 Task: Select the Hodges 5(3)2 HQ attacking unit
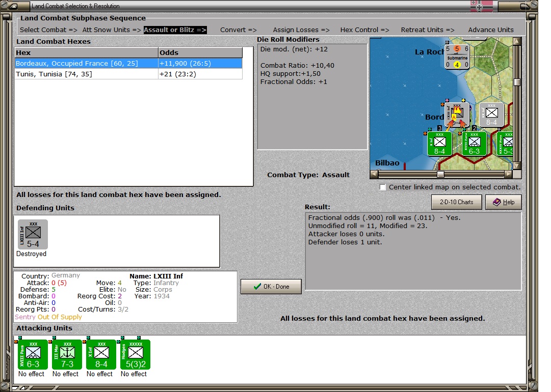(135, 354)
